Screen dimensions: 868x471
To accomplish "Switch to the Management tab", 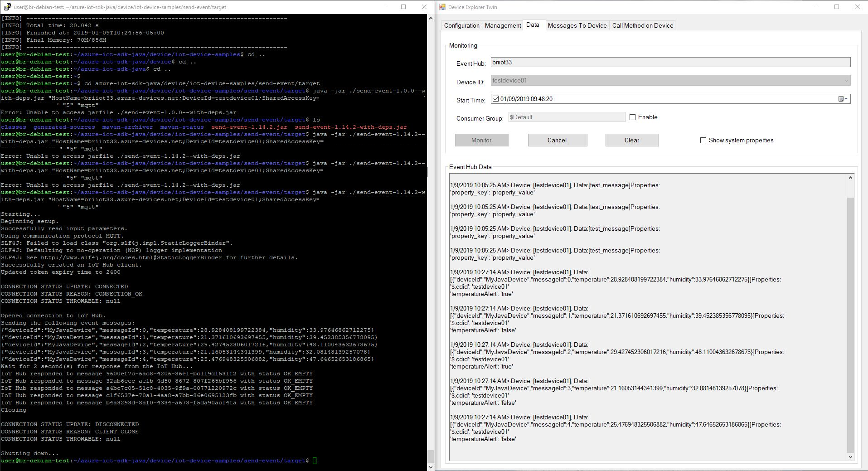I will pyautogui.click(x=503, y=25).
